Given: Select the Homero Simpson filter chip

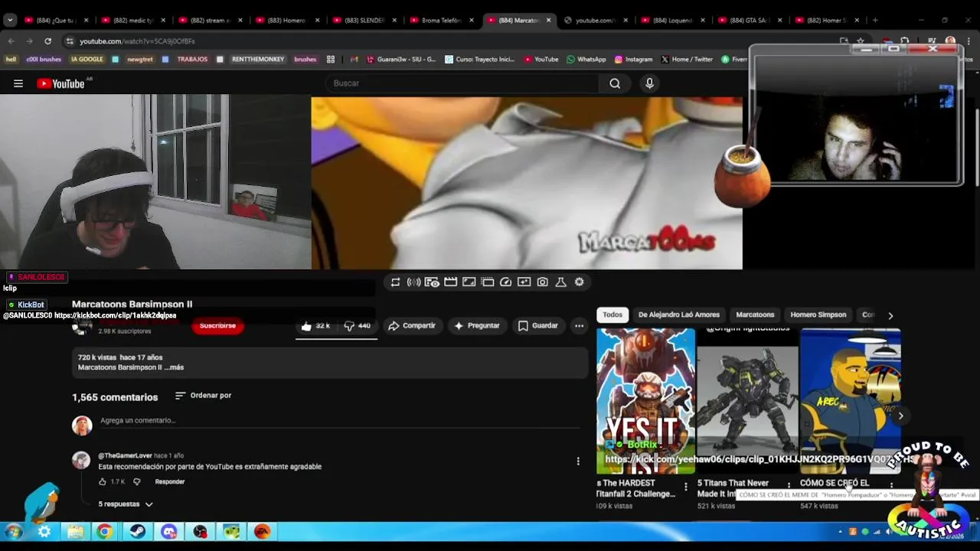Looking at the screenshot, I should [818, 315].
